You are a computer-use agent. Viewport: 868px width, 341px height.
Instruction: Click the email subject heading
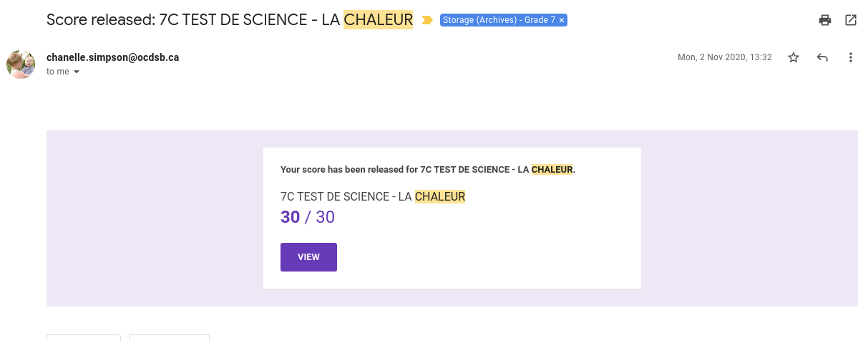tap(229, 19)
